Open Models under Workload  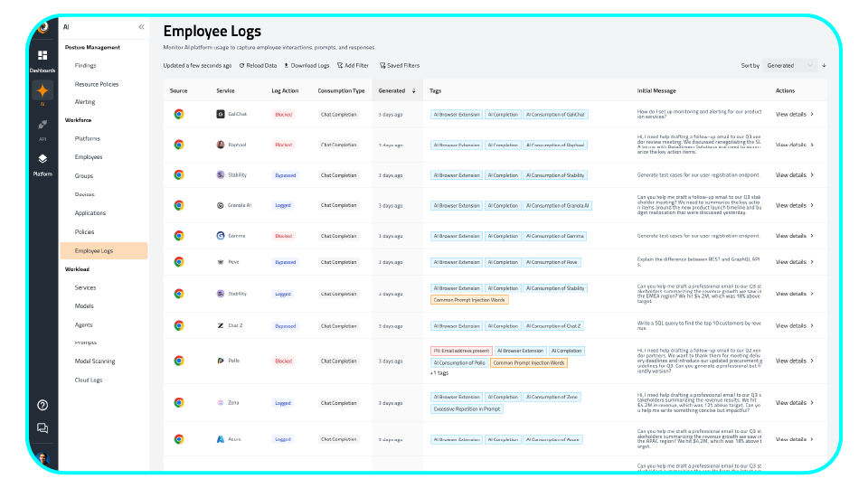(x=84, y=306)
